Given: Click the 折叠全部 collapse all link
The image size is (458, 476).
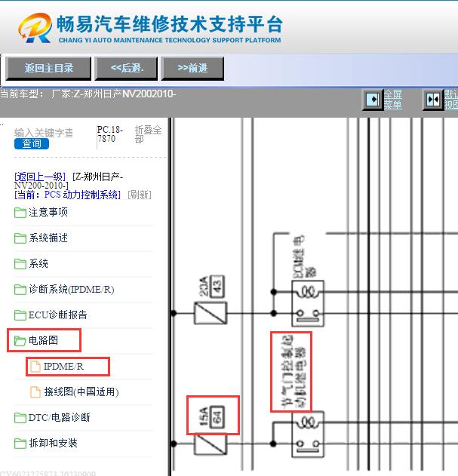Looking at the screenshot, I should point(148,134).
